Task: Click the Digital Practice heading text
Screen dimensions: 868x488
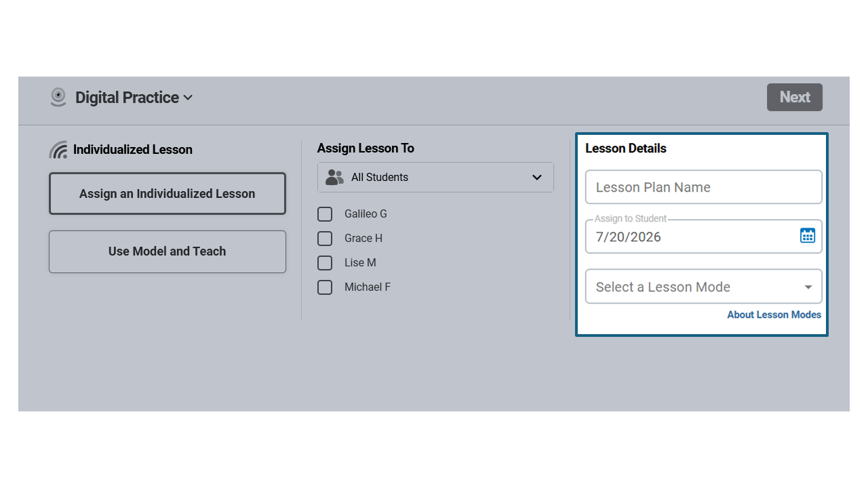Action: coord(127,98)
